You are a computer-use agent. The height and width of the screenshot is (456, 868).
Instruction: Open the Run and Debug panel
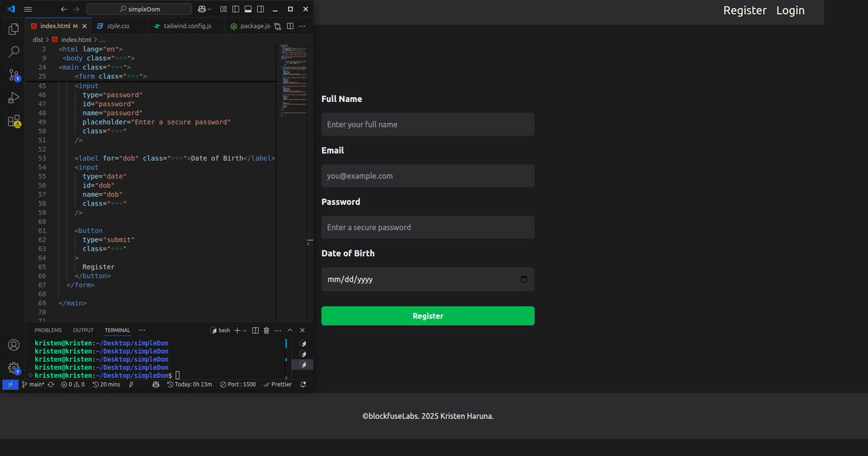[13, 98]
